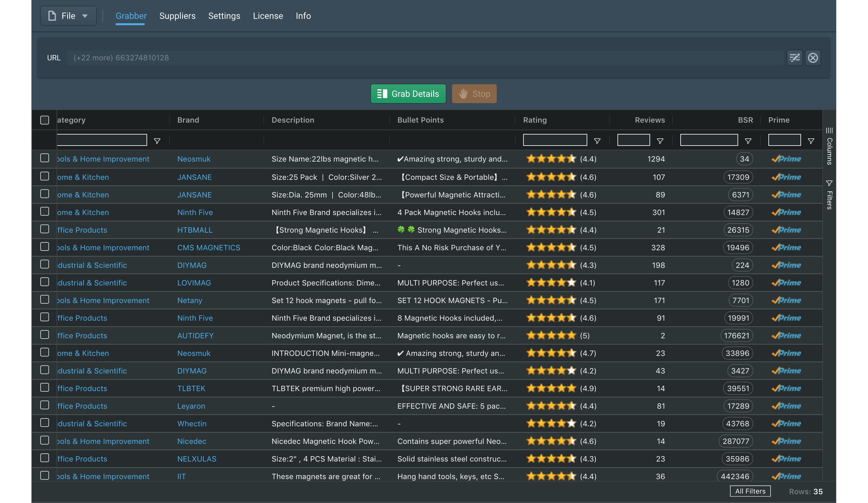The height and width of the screenshot is (503, 868).
Task: Click the URL input field
Action: click(x=425, y=58)
